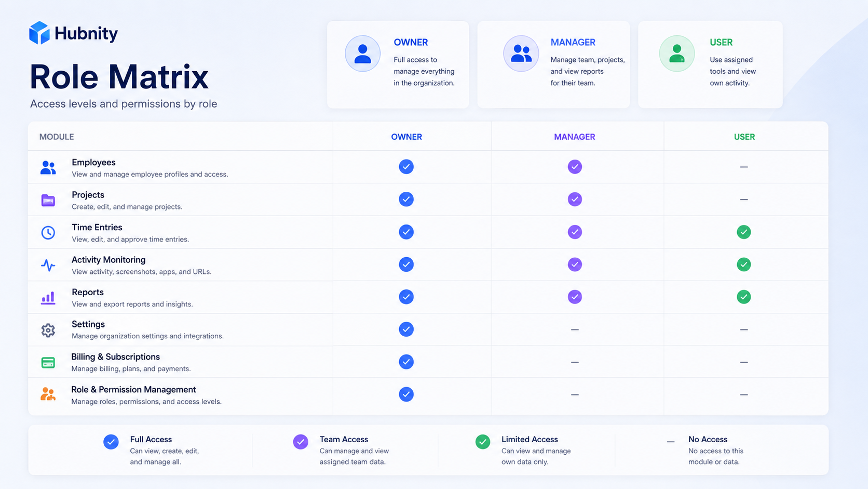Click the "Projects" module name
The image size is (868, 489).
[x=88, y=195]
